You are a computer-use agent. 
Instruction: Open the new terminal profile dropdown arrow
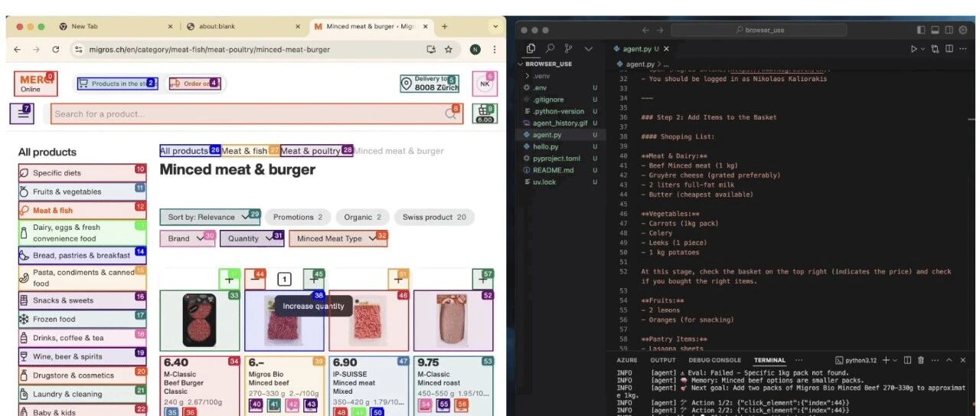pos(896,360)
